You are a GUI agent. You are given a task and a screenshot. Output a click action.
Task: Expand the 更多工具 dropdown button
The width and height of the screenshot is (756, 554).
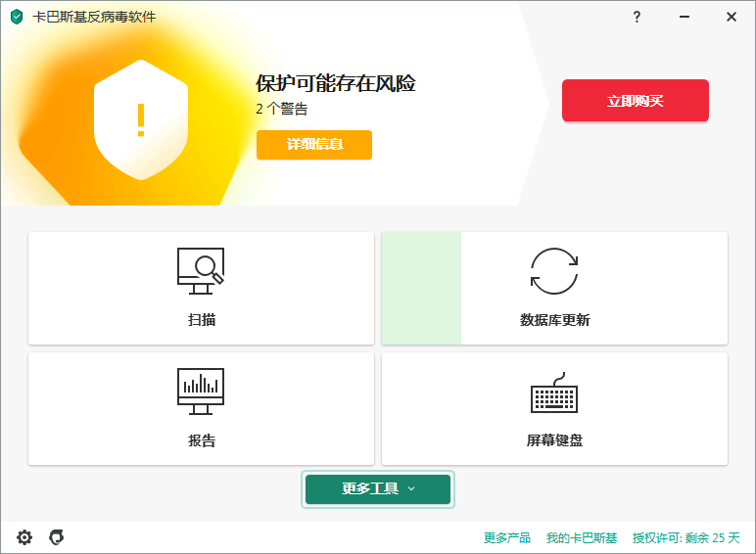[x=378, y=489]
